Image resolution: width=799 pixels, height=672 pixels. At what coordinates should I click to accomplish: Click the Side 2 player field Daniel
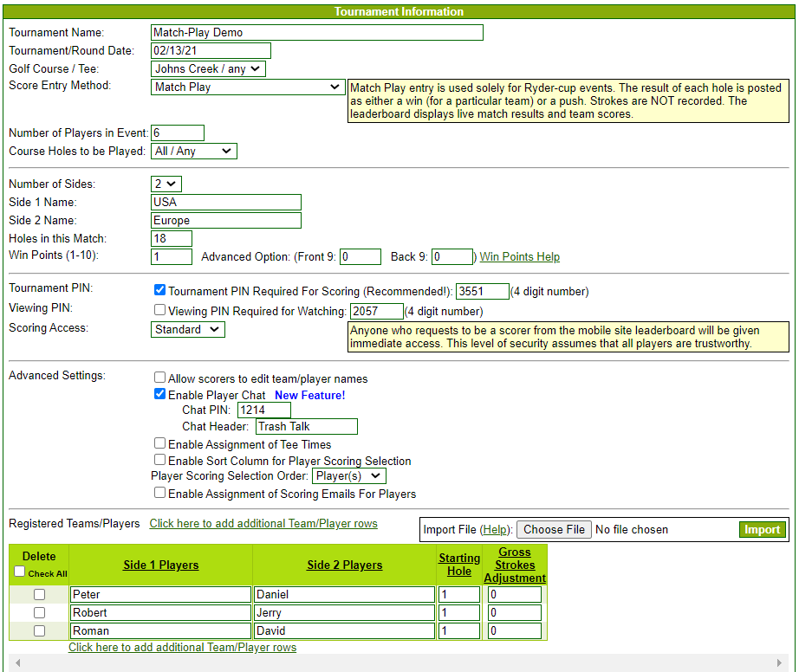pyautogui.click(x=344, y=595)
